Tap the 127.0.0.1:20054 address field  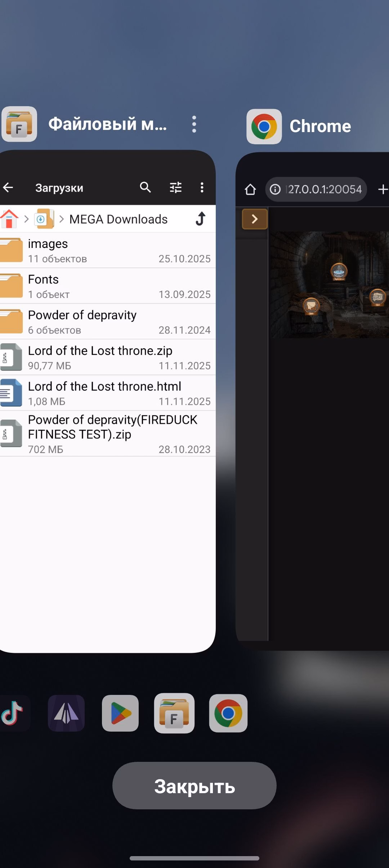[x=316, y=189]
